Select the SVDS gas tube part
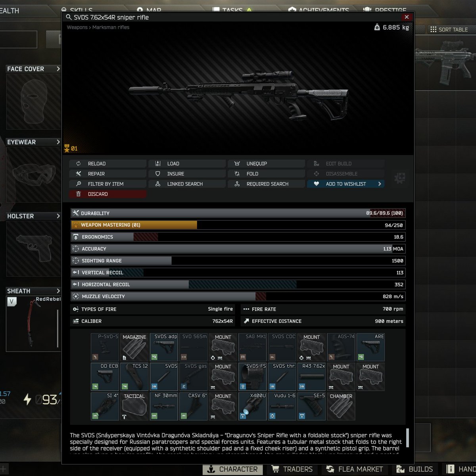 pyautogui.click(x=194, y=377)
